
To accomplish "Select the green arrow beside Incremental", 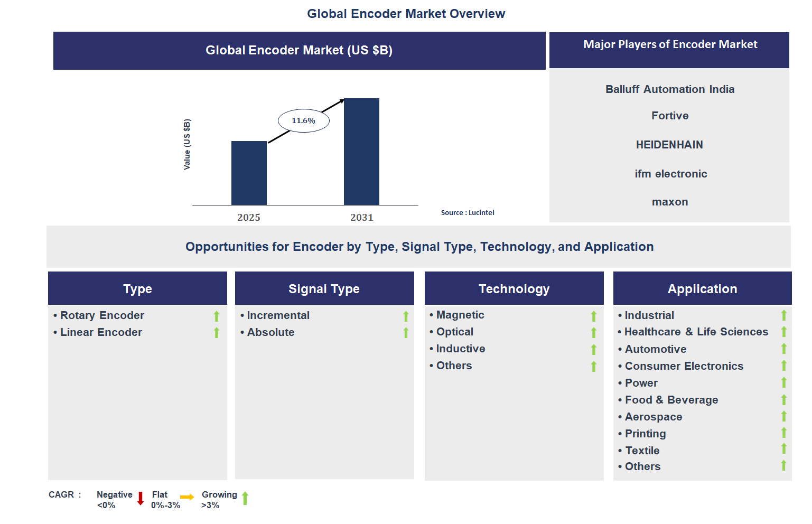I will 405,315.
